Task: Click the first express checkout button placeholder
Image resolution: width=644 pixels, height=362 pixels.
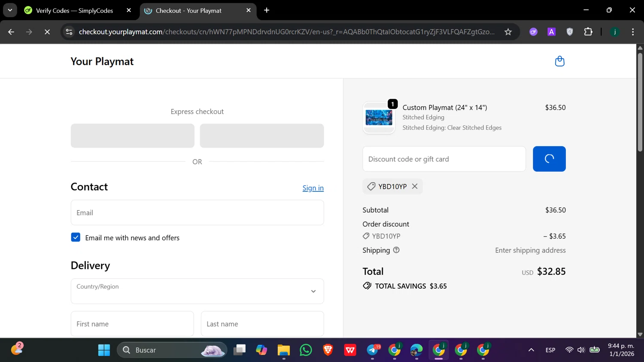Action: pos(132,136)
